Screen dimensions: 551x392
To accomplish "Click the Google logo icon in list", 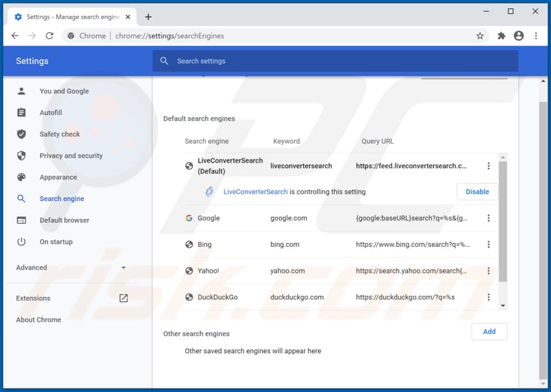I will tap(189, 218).
